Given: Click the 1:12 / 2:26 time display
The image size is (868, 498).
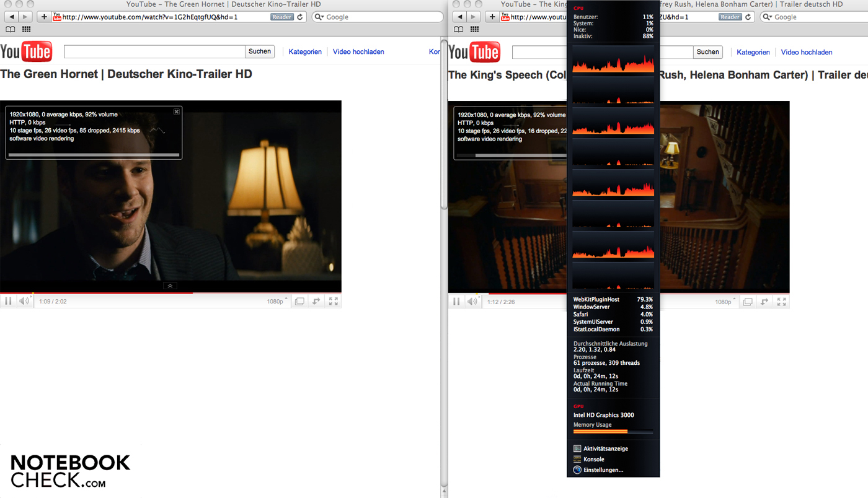Looking at the screenshot, I should pos(501,302).
